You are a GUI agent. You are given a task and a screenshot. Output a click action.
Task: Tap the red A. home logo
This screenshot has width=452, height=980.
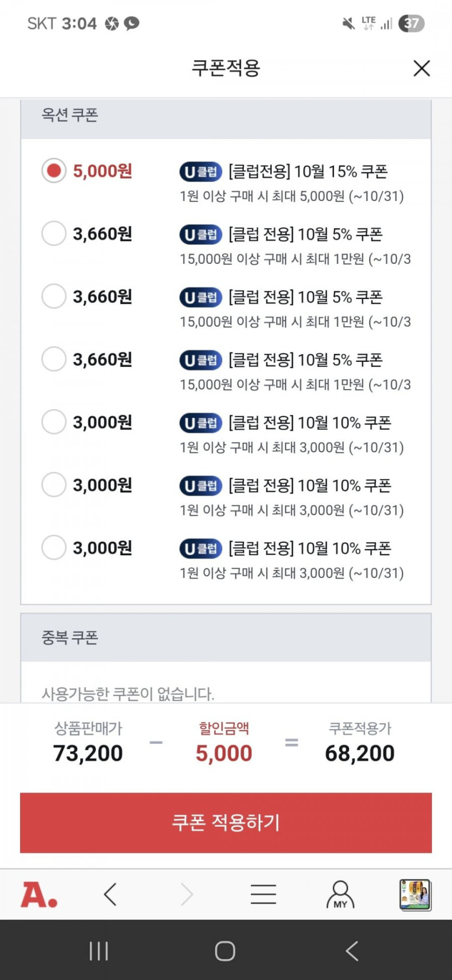point(39,894)
